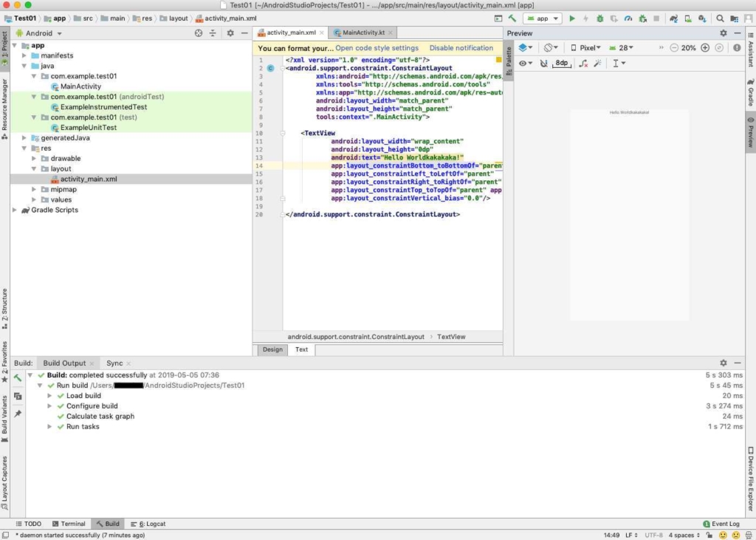Image resolution: width=756 pixels, height=540 pixels.
Task: Open the Device File Explorer side tab
Action: [751, 478]
